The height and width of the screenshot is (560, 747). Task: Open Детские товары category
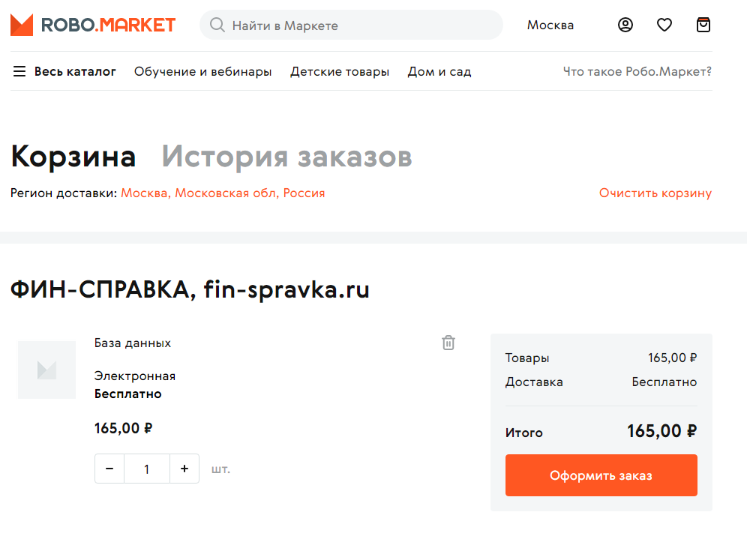[x=340, y=72]
